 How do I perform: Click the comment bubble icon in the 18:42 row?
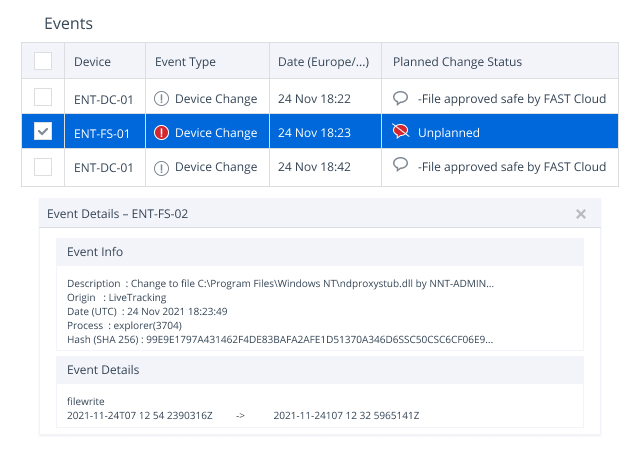click(401, 166)
